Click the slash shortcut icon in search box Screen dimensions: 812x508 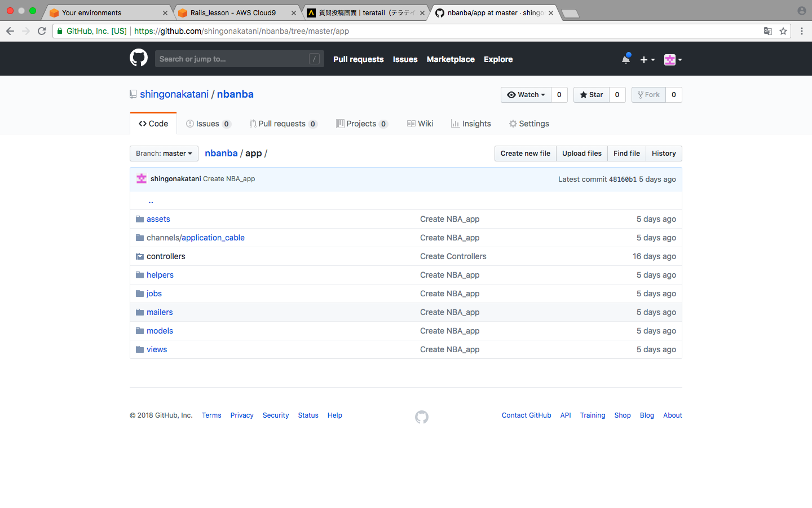tap(315, 59)
